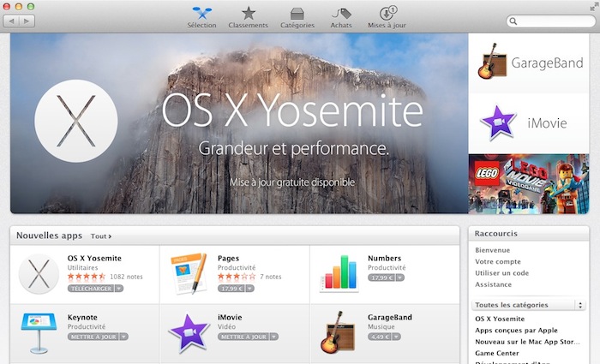The height and width of the screenshot is (364, 600).
Task: Click Utiliser un code link
Action: click(x=502, y=273)
